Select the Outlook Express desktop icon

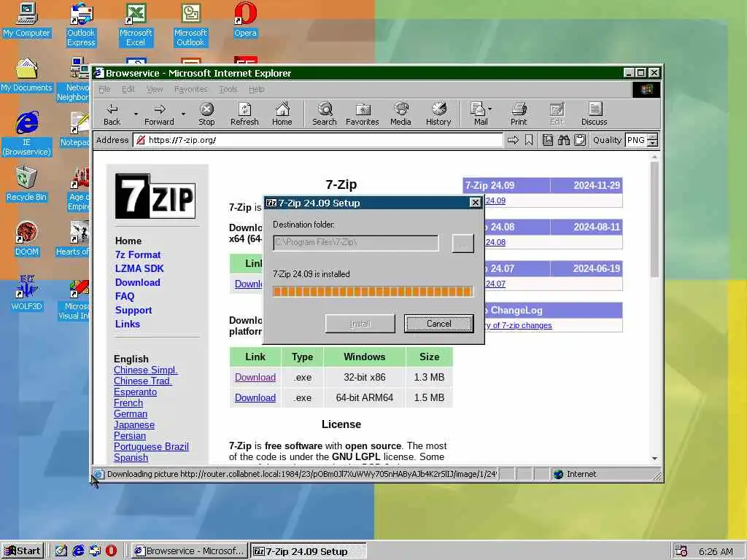[81, 25]
